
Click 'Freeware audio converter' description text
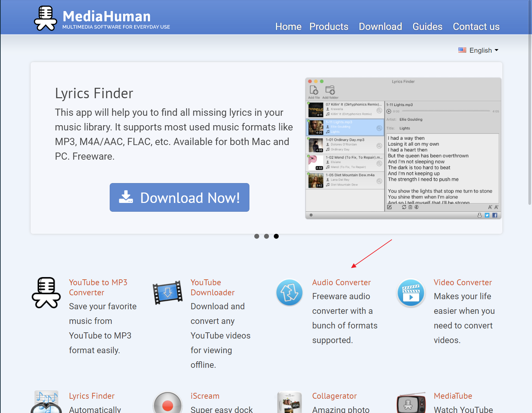345,318
